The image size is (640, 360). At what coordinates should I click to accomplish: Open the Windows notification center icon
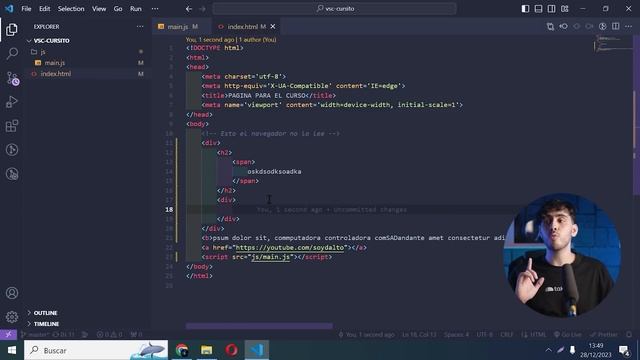click(x=624, y=350)
